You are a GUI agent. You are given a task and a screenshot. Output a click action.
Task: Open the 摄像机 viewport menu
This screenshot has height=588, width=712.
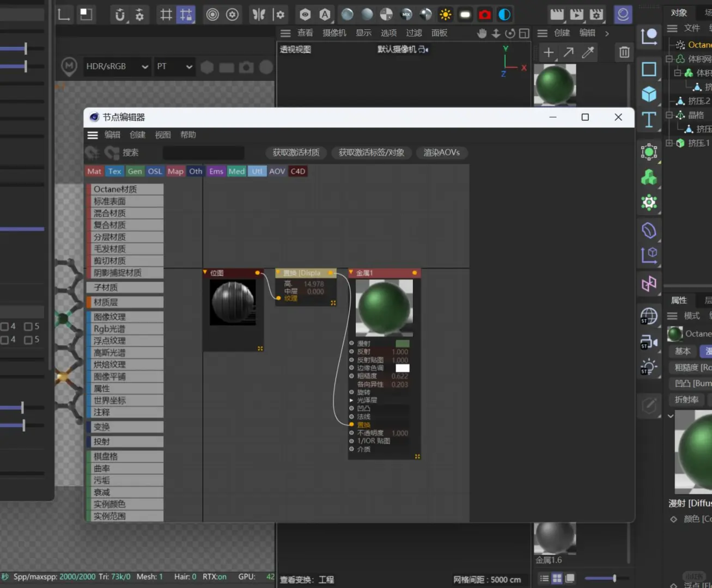click(x=334, y=33)
